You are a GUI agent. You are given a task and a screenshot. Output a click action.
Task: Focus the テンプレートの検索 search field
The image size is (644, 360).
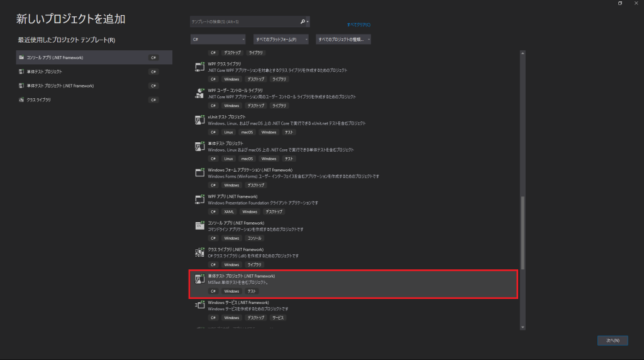[x=244, y=22]
